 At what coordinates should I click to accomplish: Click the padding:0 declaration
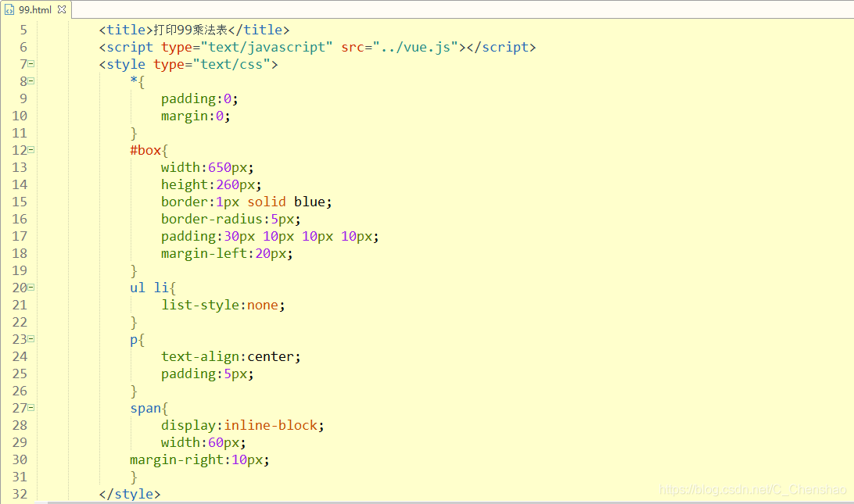199,98
